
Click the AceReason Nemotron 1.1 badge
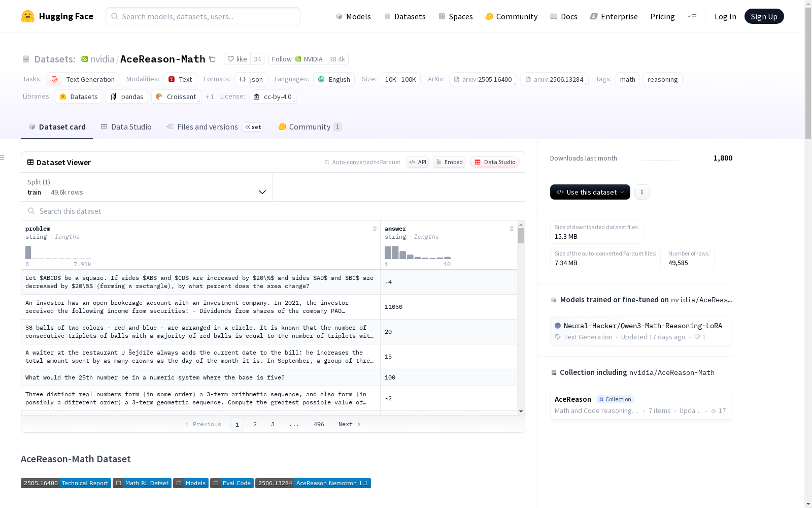point(313,483)
